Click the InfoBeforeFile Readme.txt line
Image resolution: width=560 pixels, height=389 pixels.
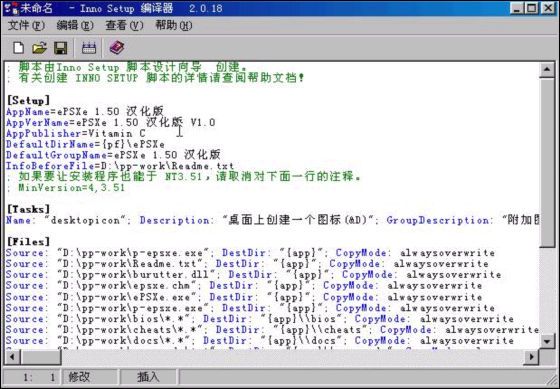(120, 166)
